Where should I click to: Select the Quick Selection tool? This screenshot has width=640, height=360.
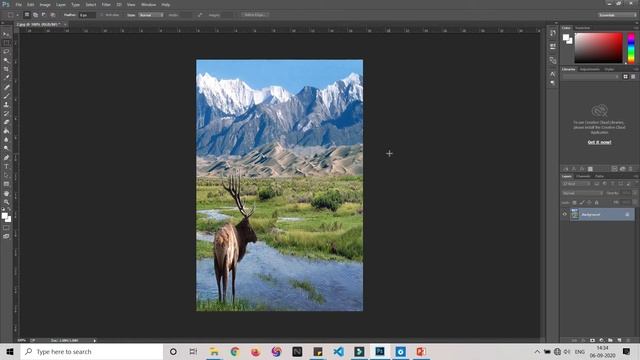(6, 60)
